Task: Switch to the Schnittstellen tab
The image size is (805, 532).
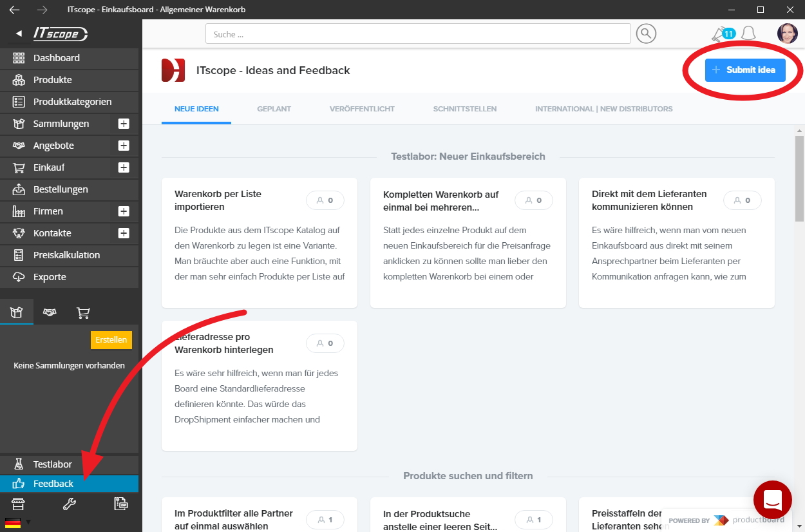Action: [x=465, y=109]
